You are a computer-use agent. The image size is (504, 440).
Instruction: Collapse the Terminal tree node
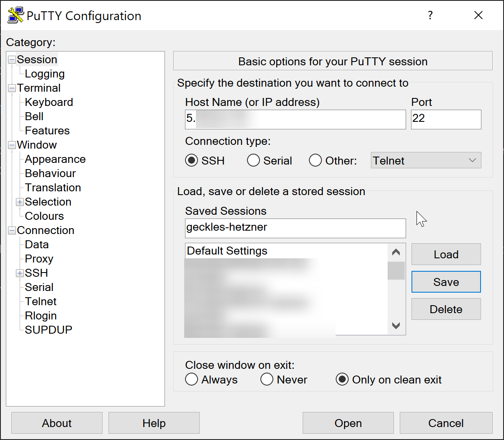(x=12, y=88)
